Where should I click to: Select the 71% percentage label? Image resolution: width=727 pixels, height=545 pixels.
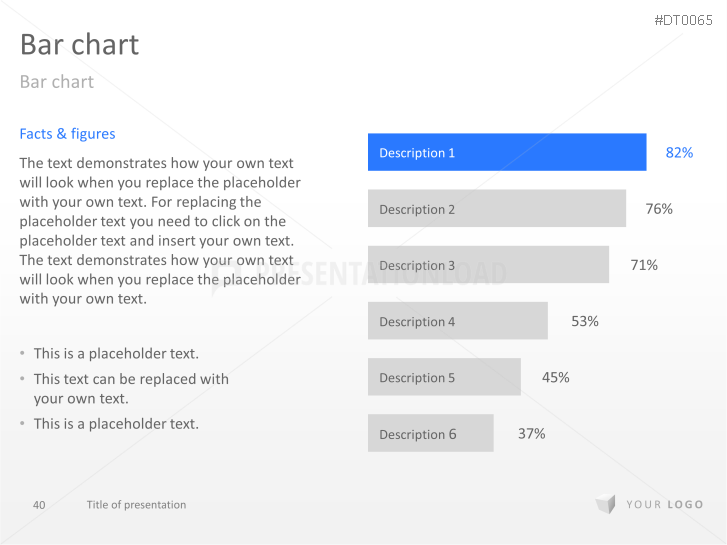point(644,265)
